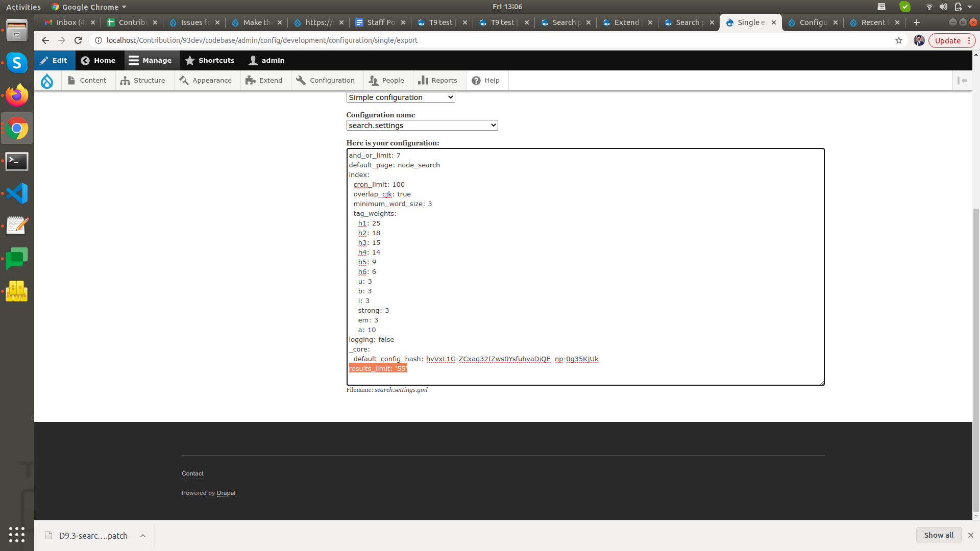Click the clock Fri 13:06

tap(507, 7)
